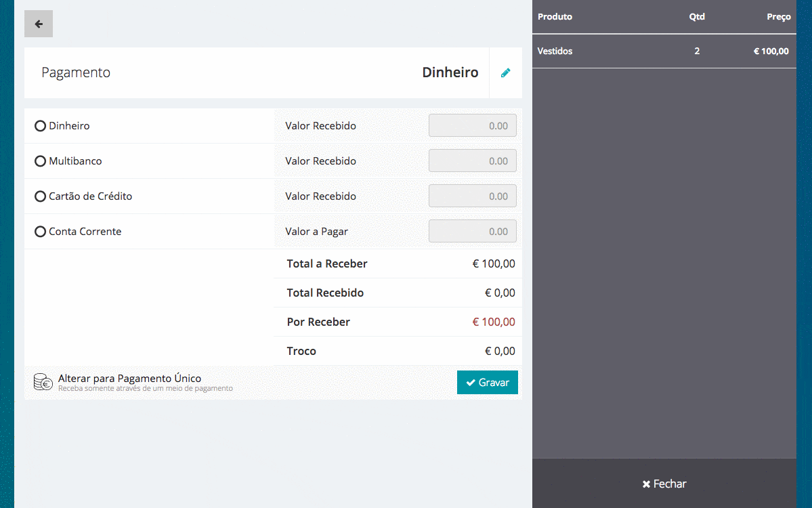This screenshot has width=812, height=508.
Task: Choose the Cartão de Crédito radio button
Action: tap(40, 196)
